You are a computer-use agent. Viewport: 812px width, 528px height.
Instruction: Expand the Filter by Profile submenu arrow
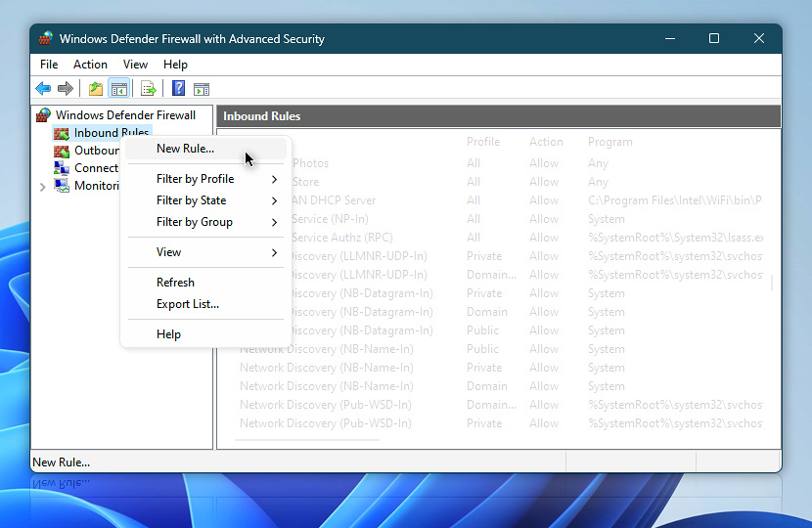click(x=274, y=179)
